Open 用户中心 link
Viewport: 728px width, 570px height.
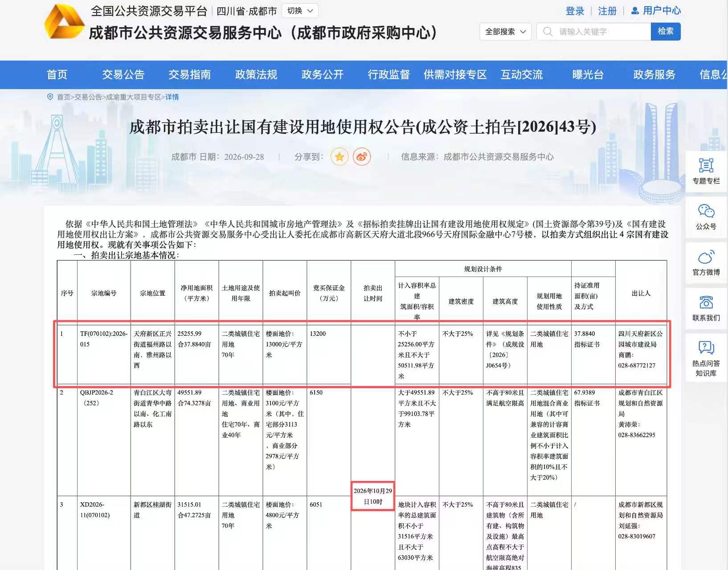click(x=662, y=11)
